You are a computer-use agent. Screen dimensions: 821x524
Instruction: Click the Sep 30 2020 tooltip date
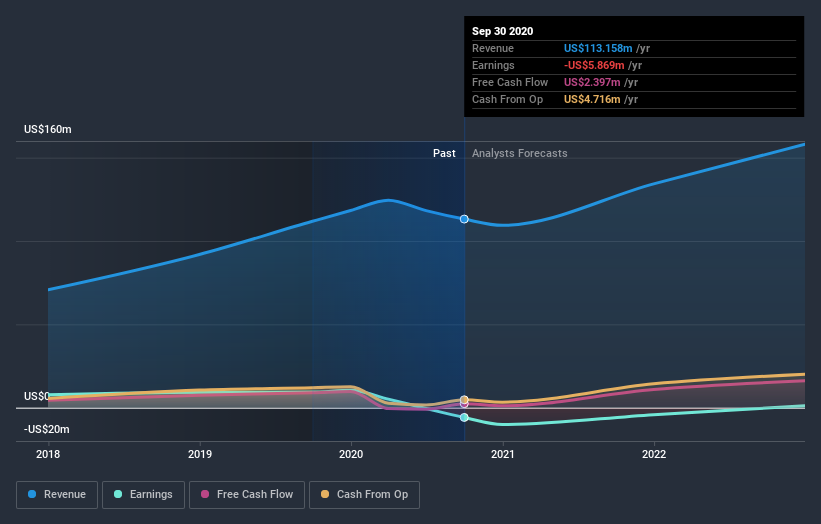point(503,31)
